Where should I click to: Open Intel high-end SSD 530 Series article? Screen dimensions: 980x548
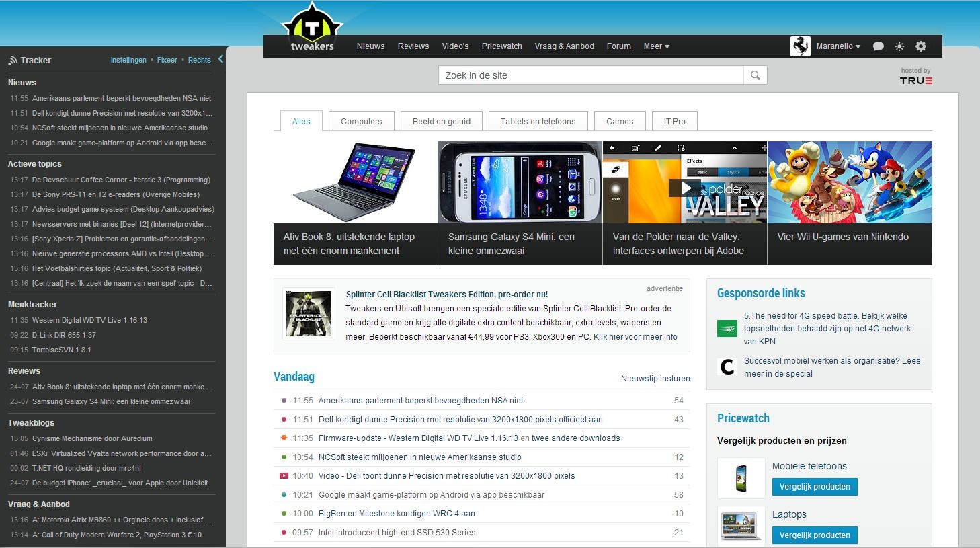397,533
